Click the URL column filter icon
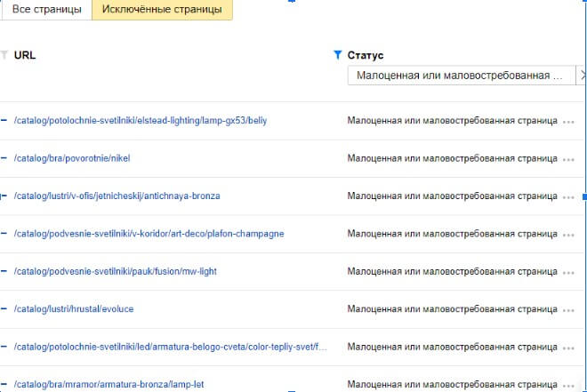Image resolution: width=587 pixels, height=392 pixels. 4,55
